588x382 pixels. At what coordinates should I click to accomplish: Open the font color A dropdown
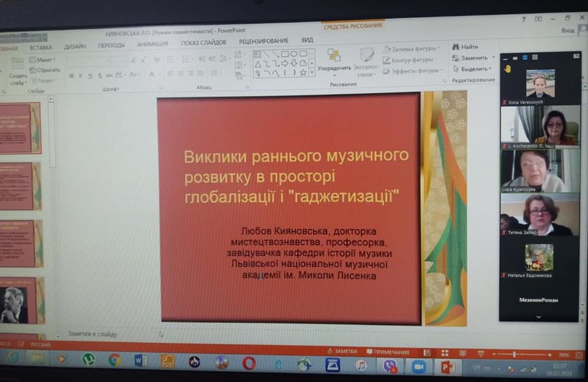click(x=153, y=74)
